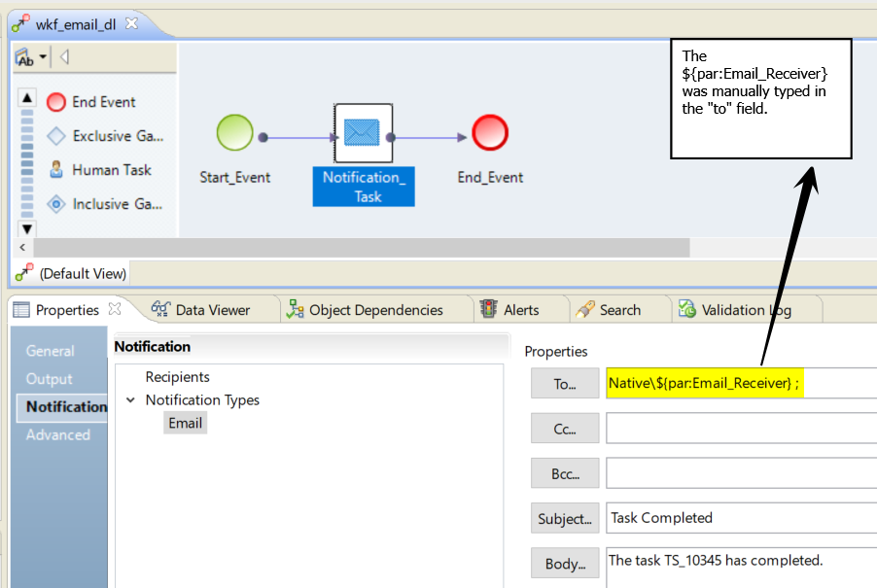The width and height of the screenshot is (877, 588).
Task: Click the wkf_email_dl workflow tab icon
Action: (21, 24)
